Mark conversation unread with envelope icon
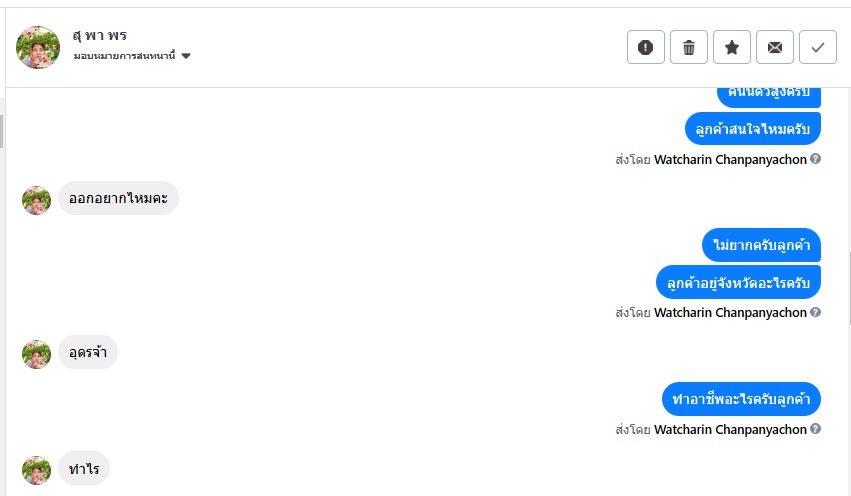 point(775,47)
